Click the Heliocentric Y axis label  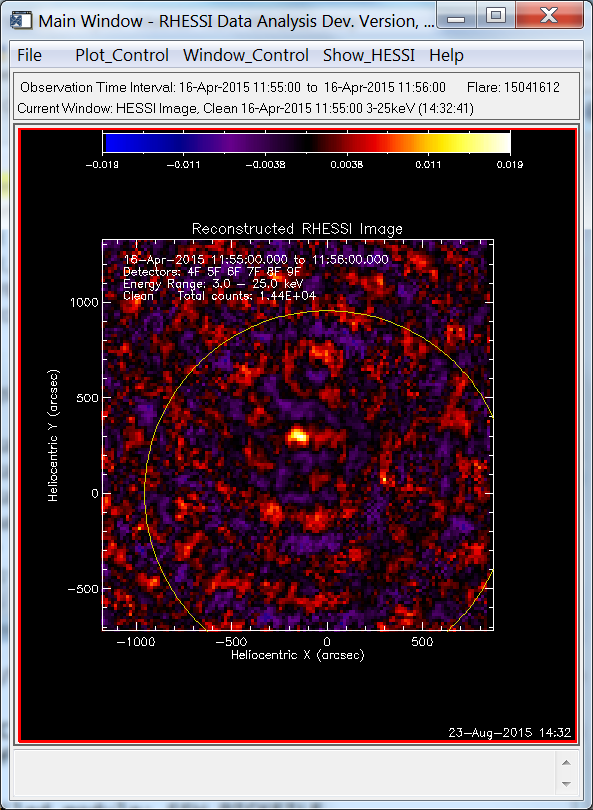tap(53, 435)
